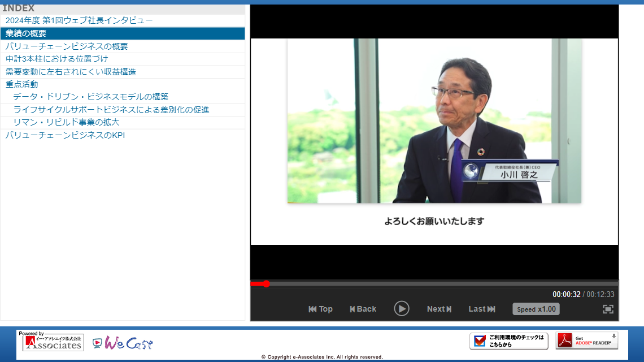
Task: Go to previous chapter with Back
Action: 363,309
